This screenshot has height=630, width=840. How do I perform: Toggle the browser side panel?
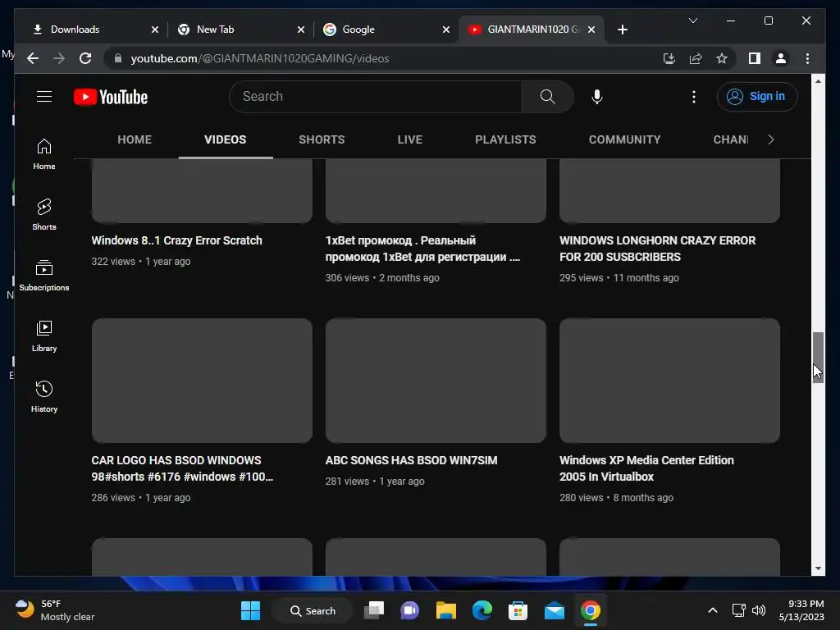tap(755, 58)
